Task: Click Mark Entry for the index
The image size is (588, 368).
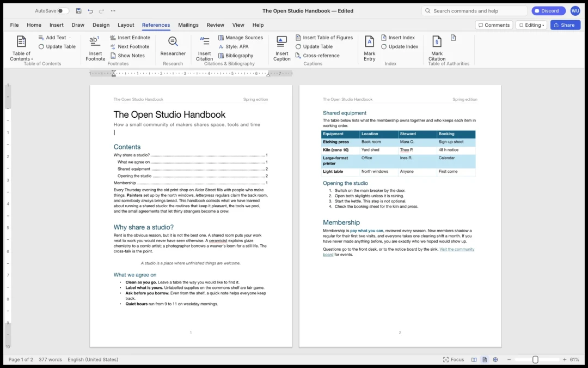Action: [369, 49]
